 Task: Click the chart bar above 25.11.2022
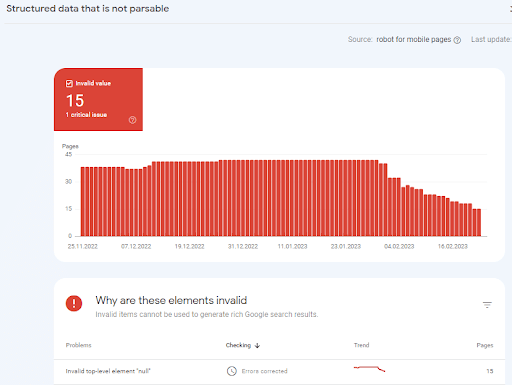point(83,202)
